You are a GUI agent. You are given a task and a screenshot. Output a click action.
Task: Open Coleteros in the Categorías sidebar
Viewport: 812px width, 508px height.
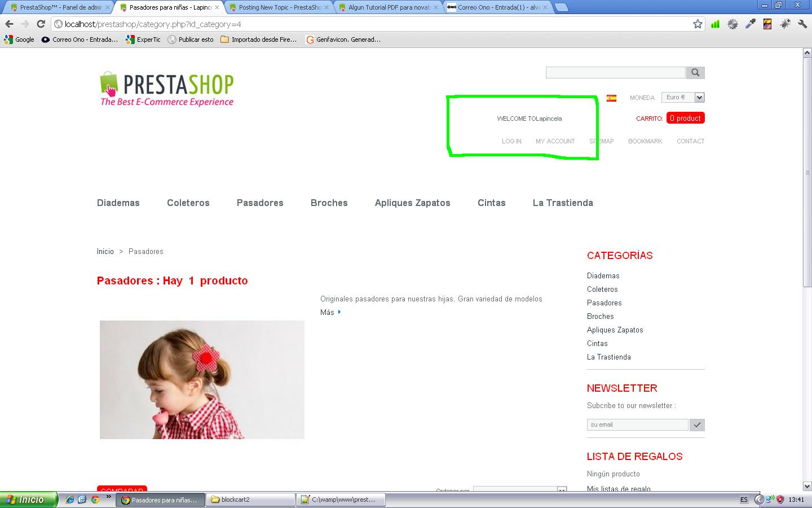[602, 289]
